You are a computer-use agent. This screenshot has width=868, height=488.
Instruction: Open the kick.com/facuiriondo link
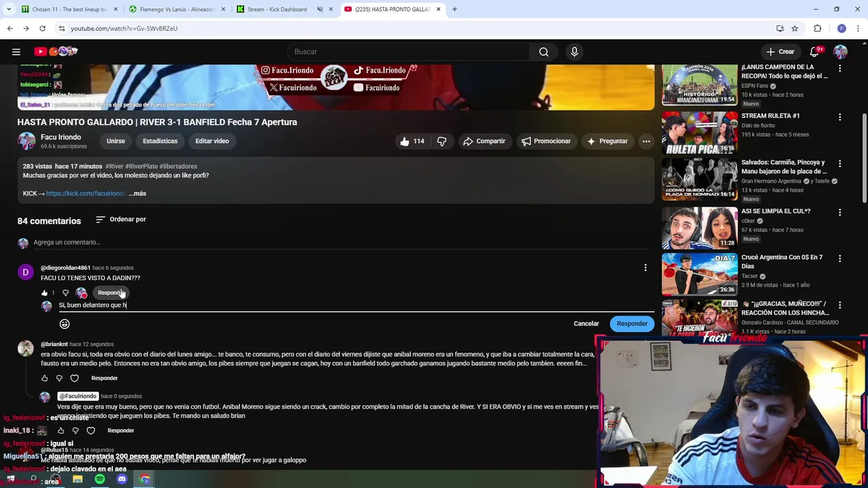[85, 193]
